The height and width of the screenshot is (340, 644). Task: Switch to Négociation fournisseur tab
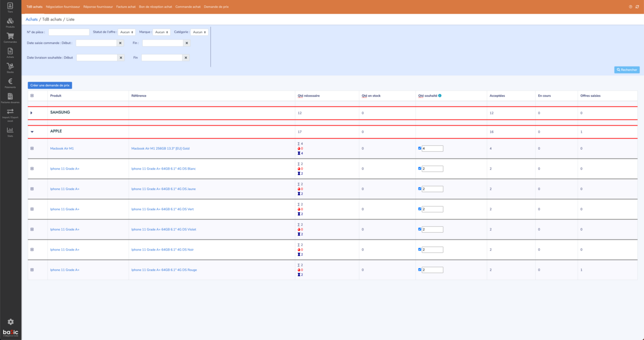click(63, 7)
